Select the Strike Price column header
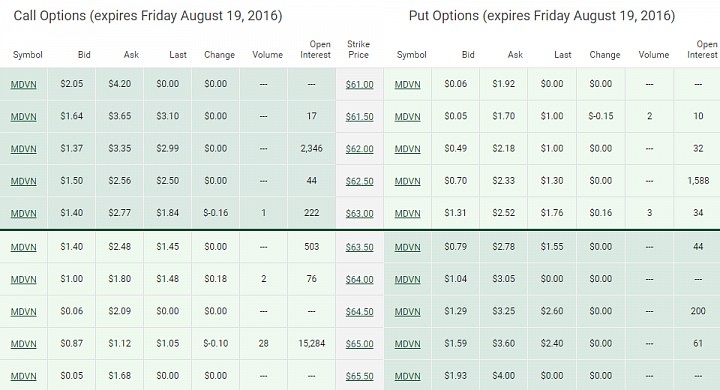Viewport: 720px width, 390px height. (358, 50)
